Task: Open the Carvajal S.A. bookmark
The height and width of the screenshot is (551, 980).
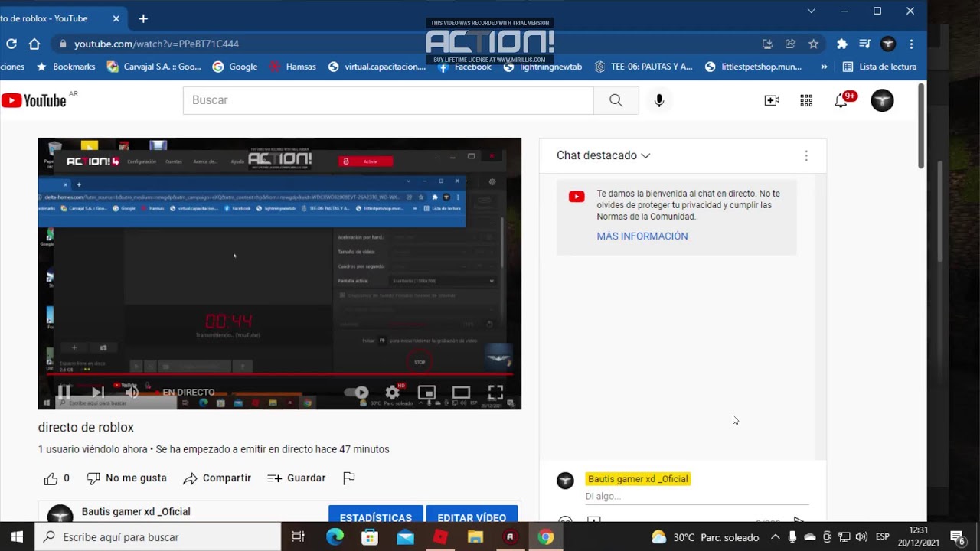Action: pyautogui.click(x=154, y=67)
